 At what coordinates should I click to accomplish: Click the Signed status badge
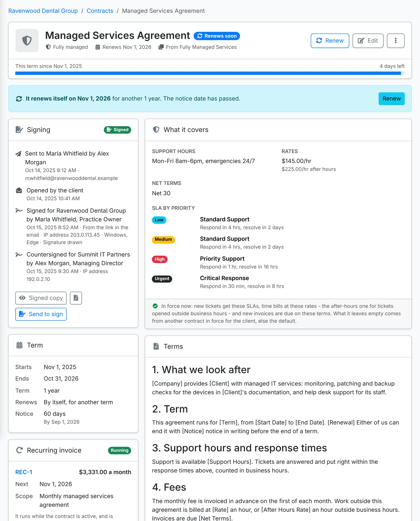tap(117, 130)
